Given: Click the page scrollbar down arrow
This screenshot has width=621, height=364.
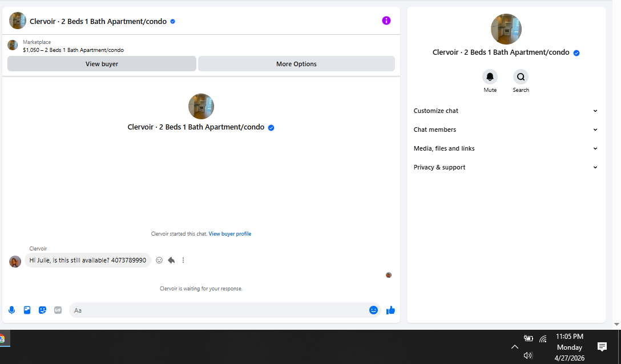Looking at the screenshot, I should [616, 325].
